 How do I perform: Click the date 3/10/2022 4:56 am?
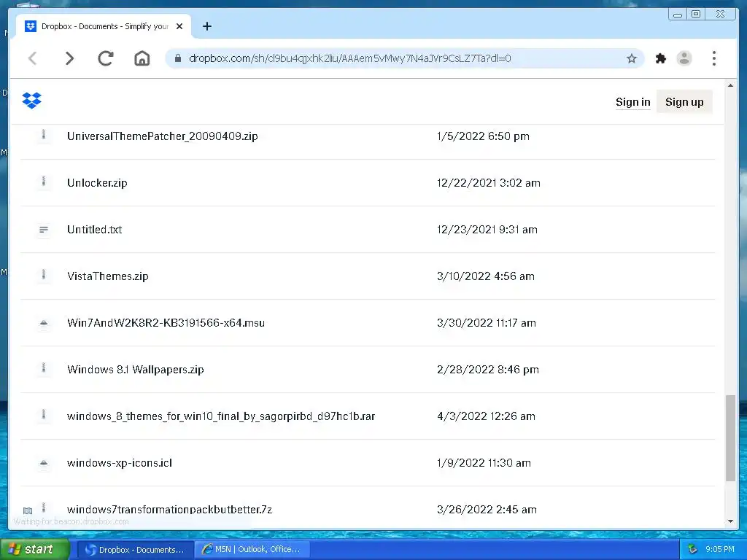[x=486, y=276]
